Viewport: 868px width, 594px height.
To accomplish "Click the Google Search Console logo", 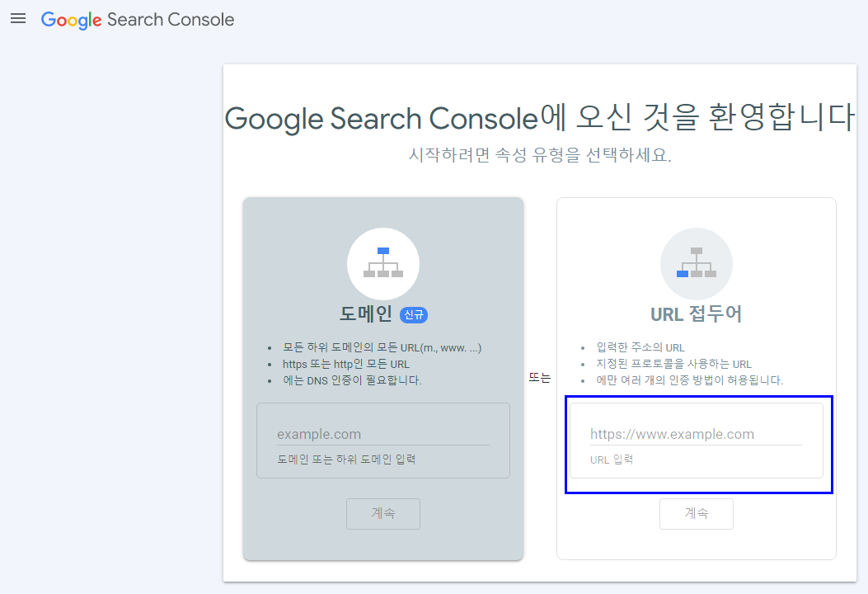I will coord(138,20).
